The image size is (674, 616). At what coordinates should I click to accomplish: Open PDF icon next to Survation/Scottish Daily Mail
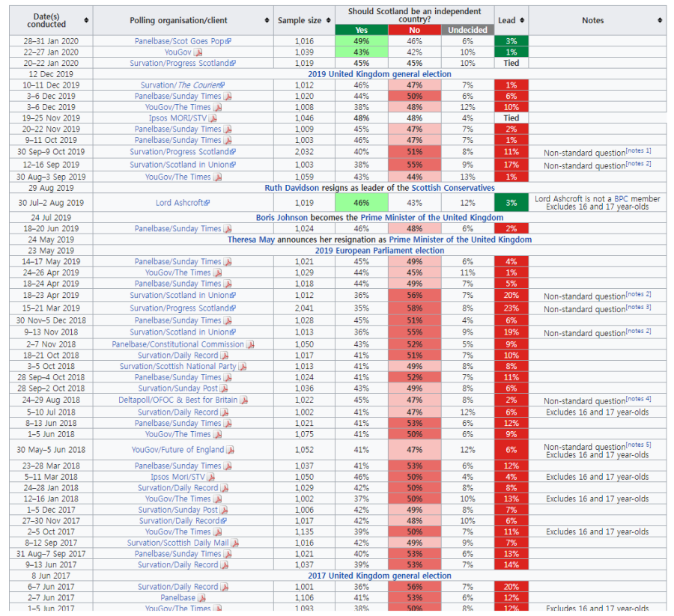click(235, 543)
